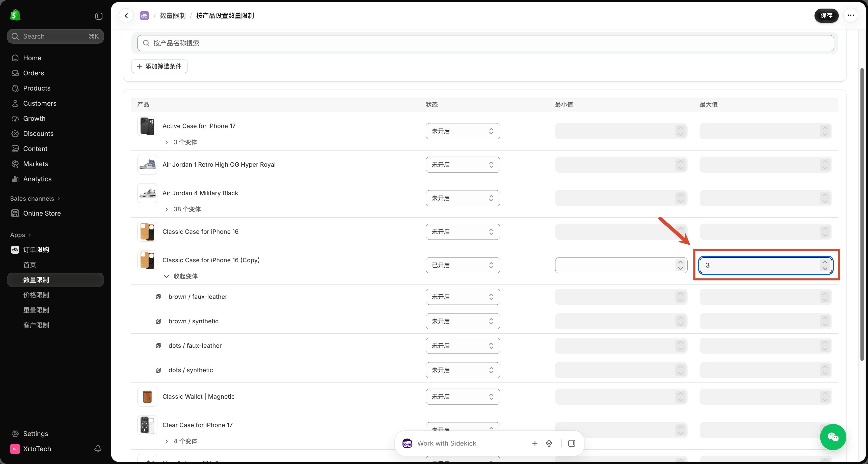Go back with the arrow button

click(x=126, y=15)
